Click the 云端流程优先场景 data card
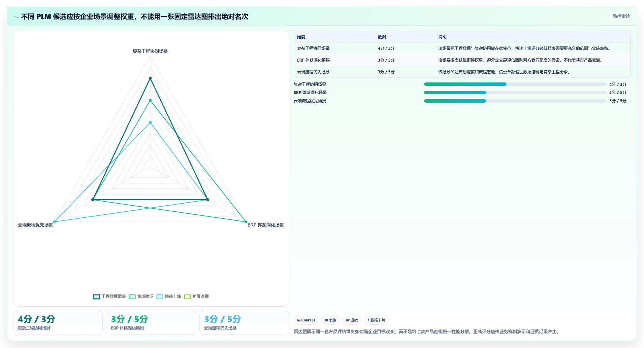 click(x=244, y=322)
